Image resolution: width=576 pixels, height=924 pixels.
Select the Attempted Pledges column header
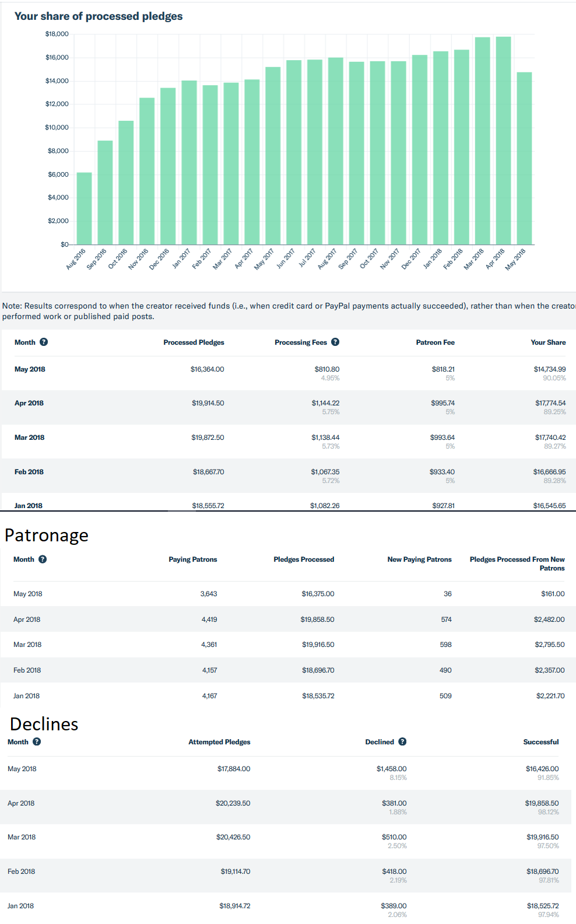click(219, 742)
